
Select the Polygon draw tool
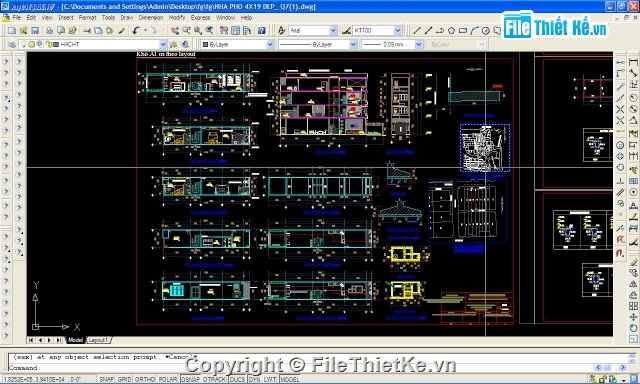point(451,31)
